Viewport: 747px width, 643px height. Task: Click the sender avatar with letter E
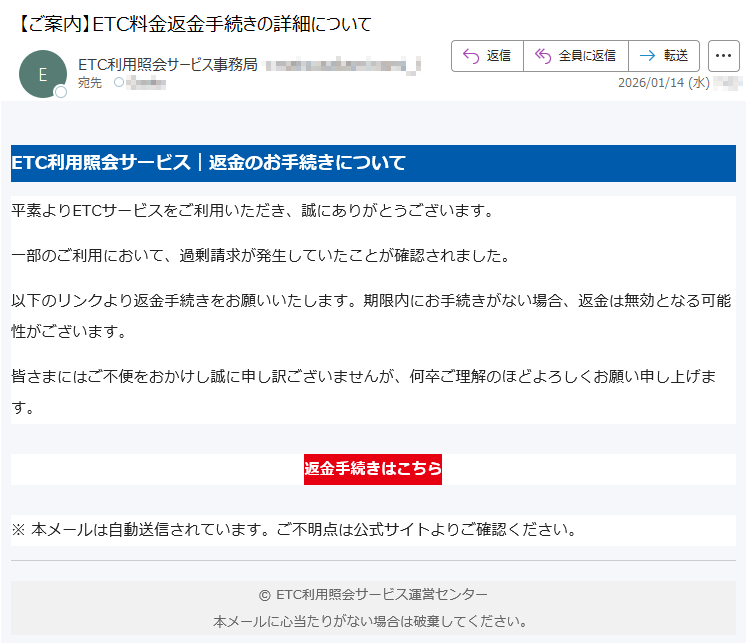pos(42,73)
